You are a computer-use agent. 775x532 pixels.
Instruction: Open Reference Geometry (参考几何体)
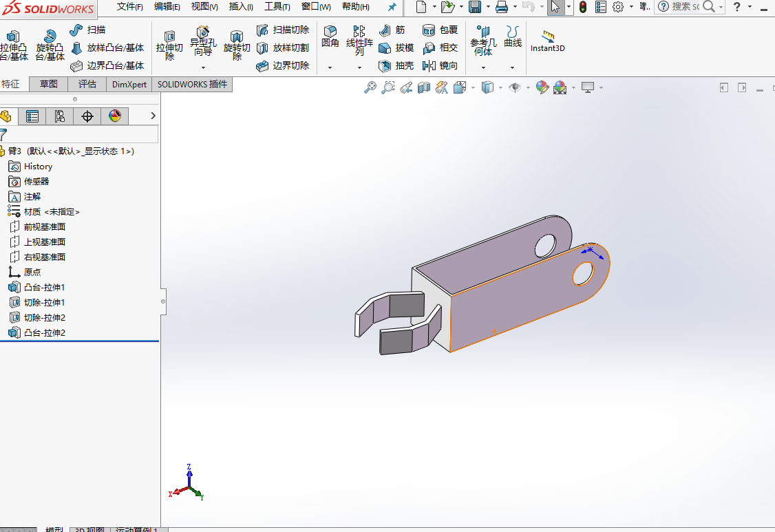tap(483, 41)
